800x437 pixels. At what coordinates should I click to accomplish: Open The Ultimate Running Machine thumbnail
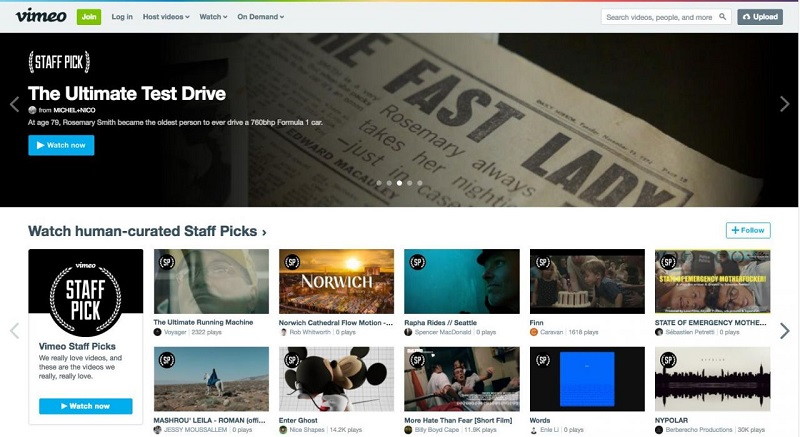pyautogui.click(x=211, y=281)
